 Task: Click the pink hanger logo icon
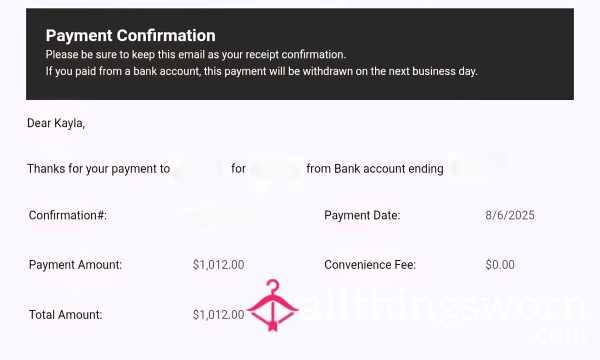[273, 305]
